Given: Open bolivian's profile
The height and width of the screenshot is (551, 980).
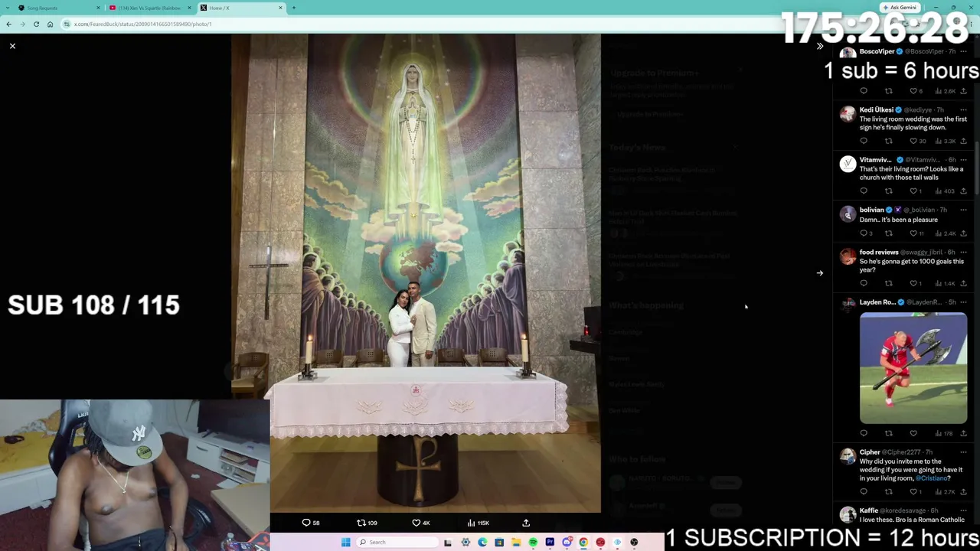Looking at the screenshot, I should pyautogui.click(x=872, y=210).
